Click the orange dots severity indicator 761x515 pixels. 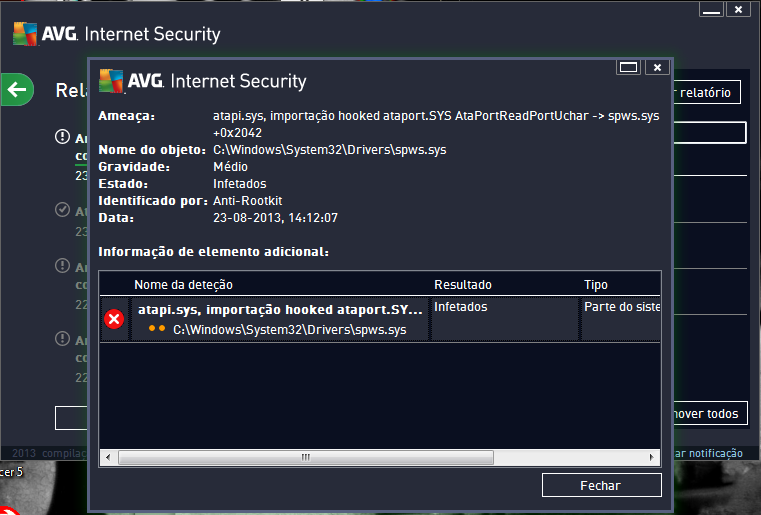tap(156, 328)
